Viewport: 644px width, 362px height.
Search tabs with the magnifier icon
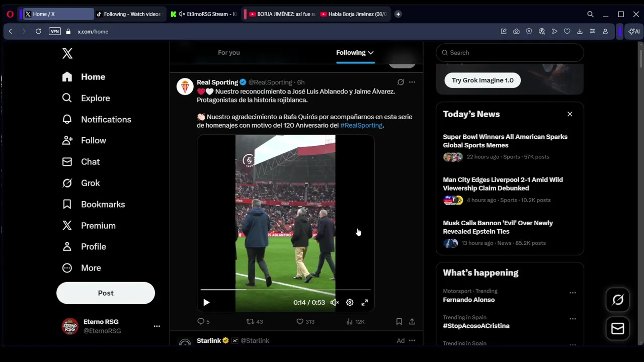[x=590, y=14]
